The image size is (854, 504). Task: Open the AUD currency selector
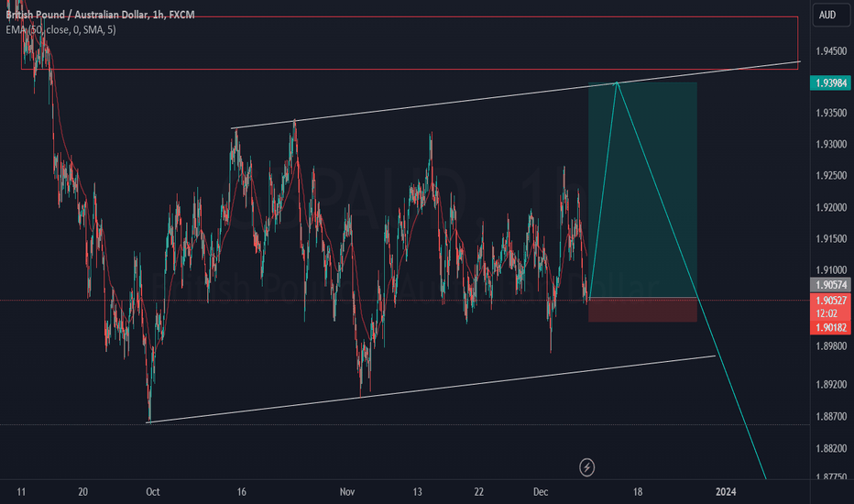click(x=830, y=15)
